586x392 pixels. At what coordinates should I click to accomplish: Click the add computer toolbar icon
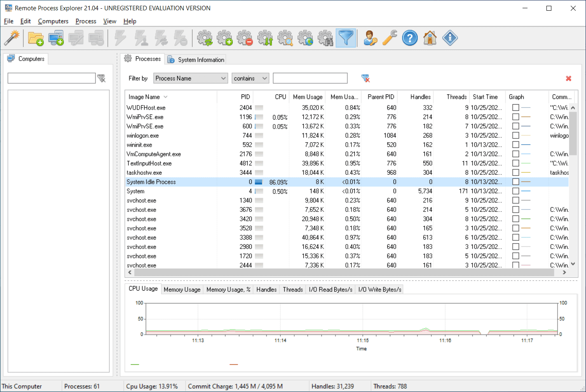(x=56, y=38)
